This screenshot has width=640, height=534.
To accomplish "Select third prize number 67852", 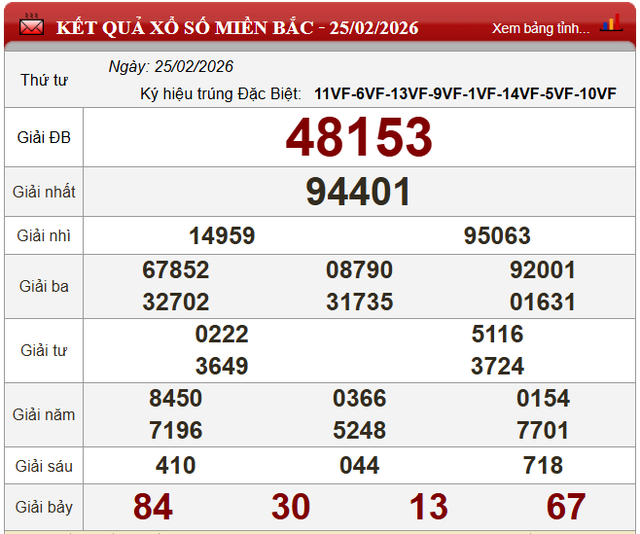I will 176,270.
